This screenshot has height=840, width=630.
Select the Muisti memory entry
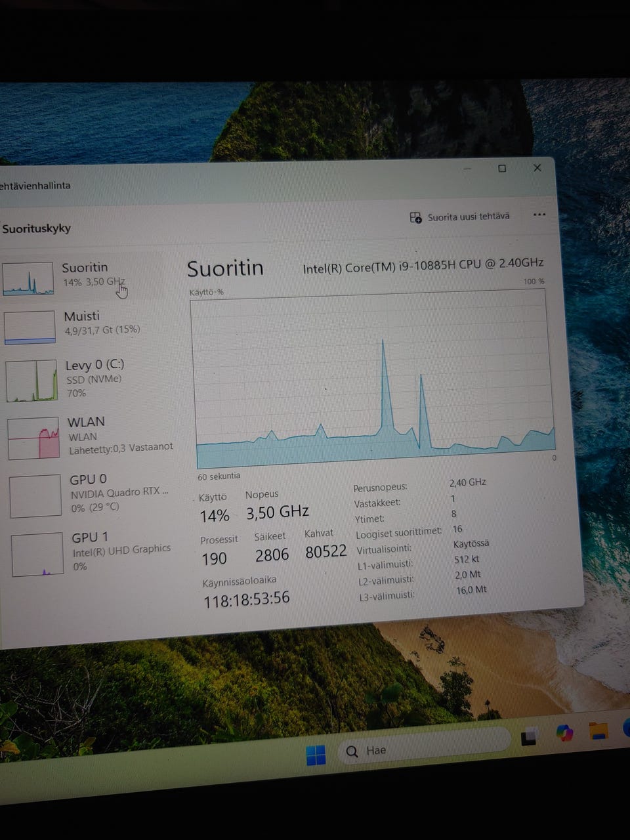coord(83,325)
